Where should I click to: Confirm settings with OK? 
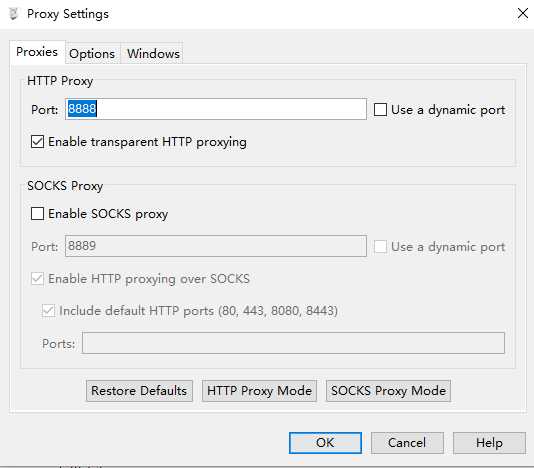click(325, 443)
